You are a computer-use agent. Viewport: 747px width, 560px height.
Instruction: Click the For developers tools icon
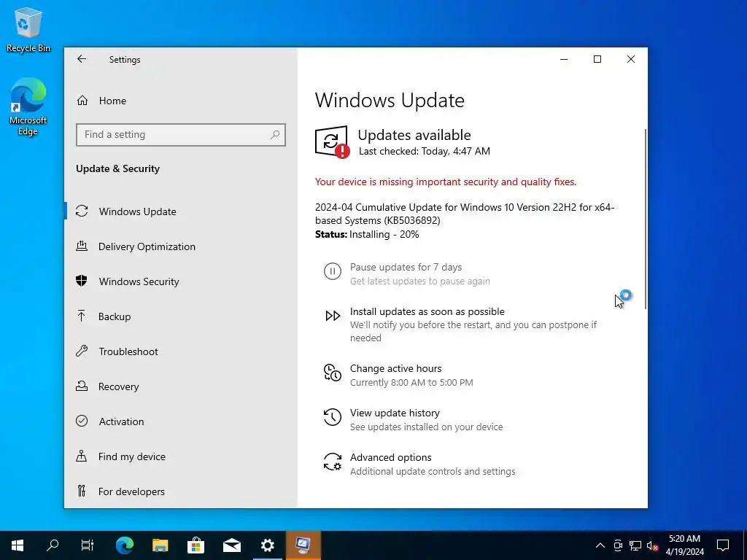click(x=82, y=491)
